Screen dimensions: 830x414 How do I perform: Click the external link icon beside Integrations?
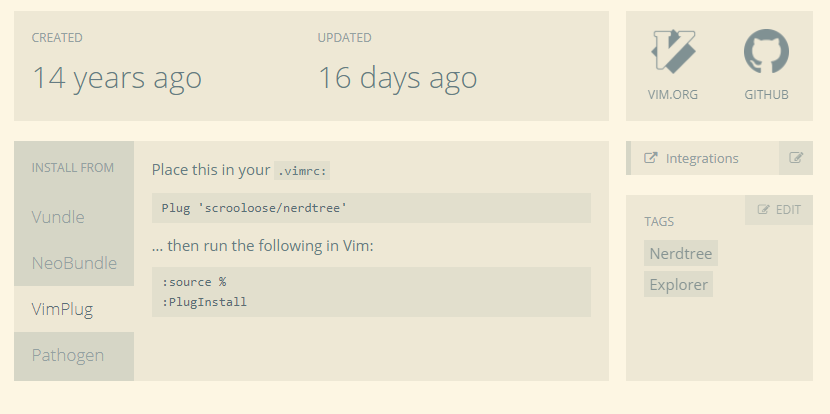(x=651, y=158)
